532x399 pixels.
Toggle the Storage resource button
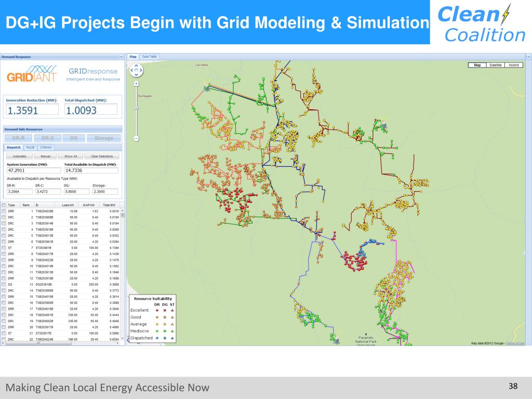tap(104, 138)
